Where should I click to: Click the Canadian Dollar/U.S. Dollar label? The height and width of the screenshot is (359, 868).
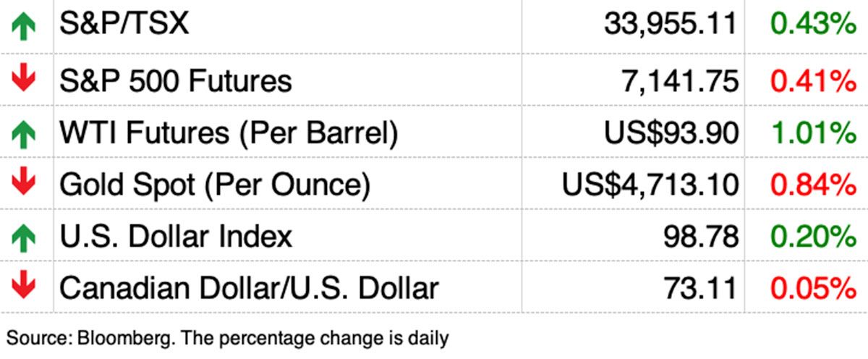click(x=249, y=288)
